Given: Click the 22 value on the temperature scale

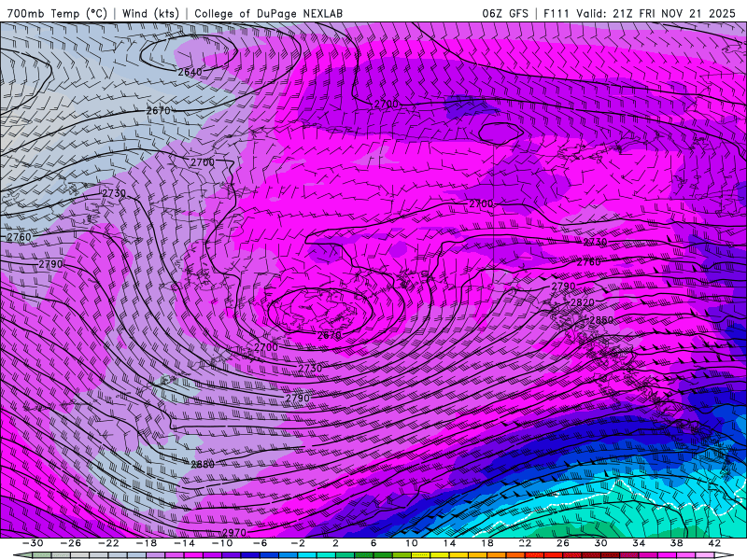Looking at the screenshot, I should pos(525,543).
